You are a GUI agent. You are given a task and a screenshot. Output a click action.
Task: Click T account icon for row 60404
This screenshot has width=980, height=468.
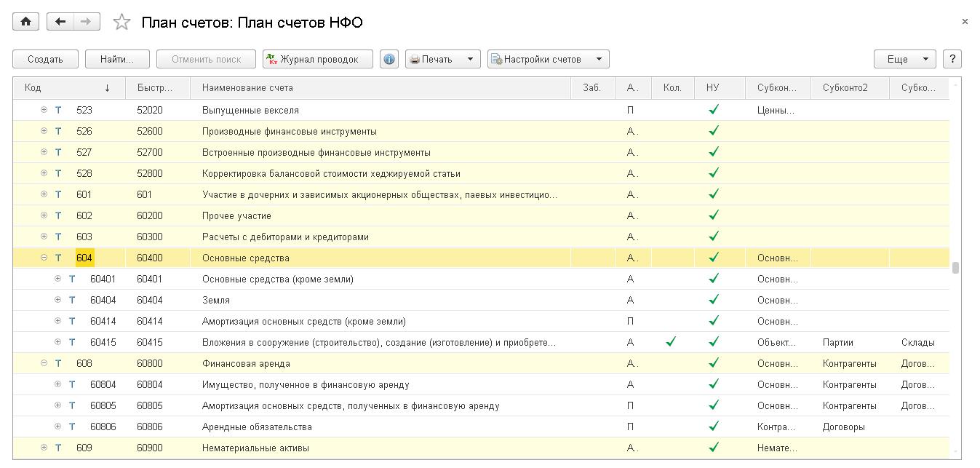pos(72,300)
